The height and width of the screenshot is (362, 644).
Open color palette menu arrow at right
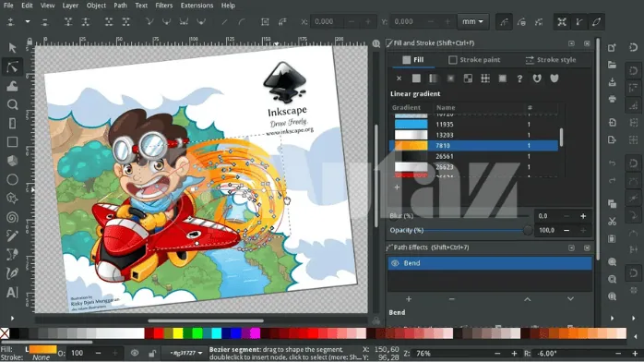coord(636,336)
